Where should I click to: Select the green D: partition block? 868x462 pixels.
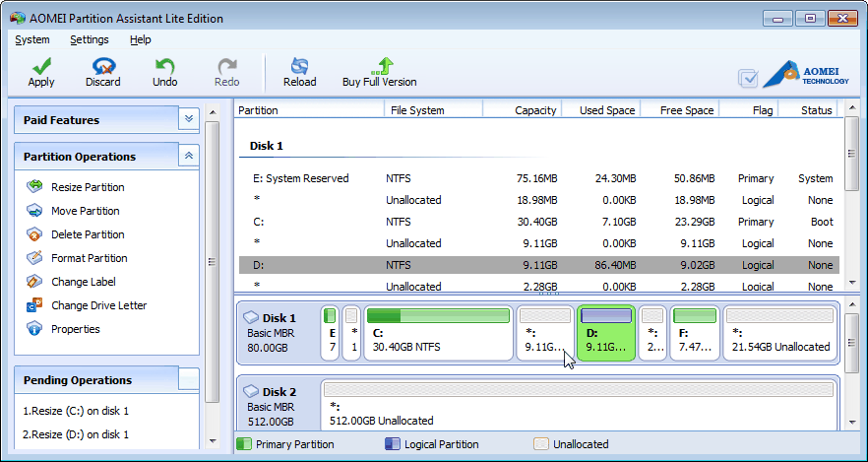(606, 334)
